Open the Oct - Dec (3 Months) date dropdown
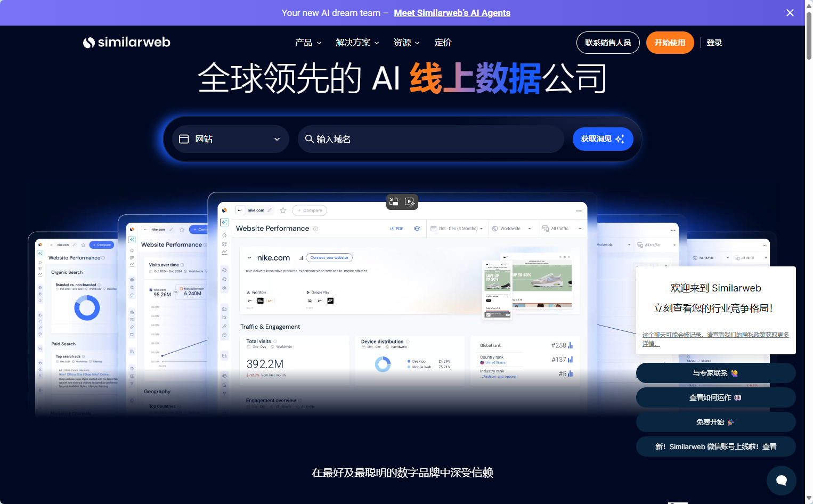 457,229
